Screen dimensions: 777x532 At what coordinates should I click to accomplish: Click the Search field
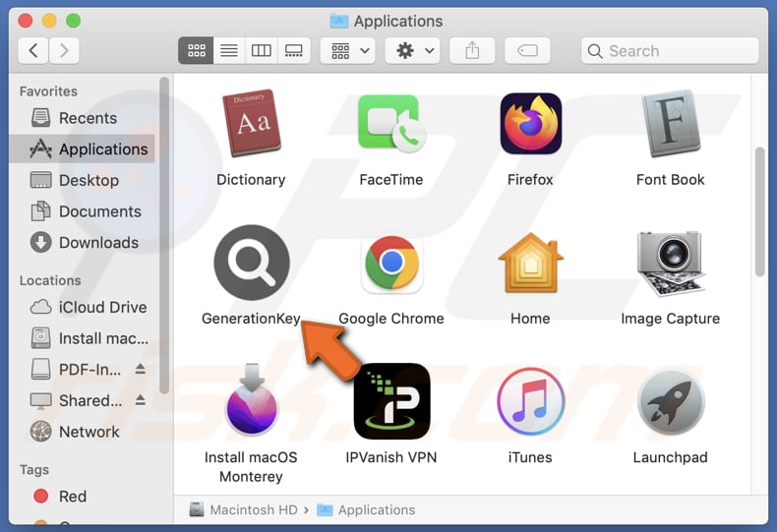[670, 50]
